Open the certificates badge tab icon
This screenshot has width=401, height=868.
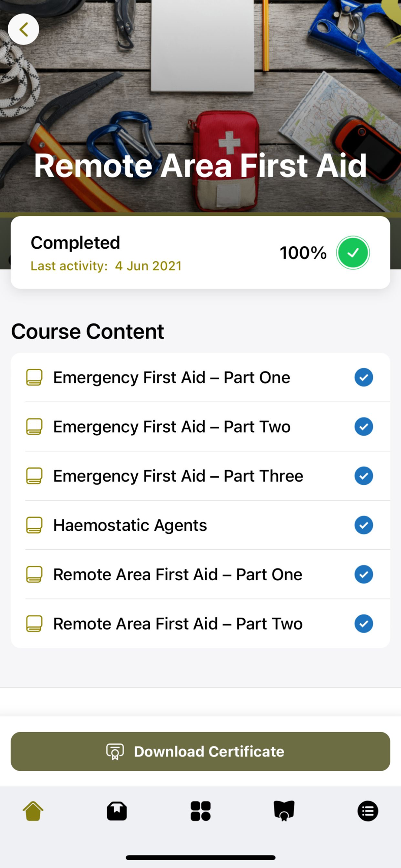click(284, 811)
